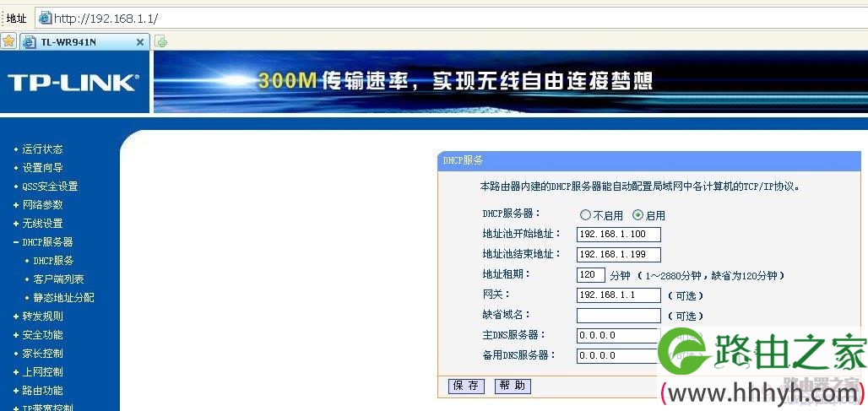Click the 保存 button
Screen dimensions: 868x411
point(465,386)
